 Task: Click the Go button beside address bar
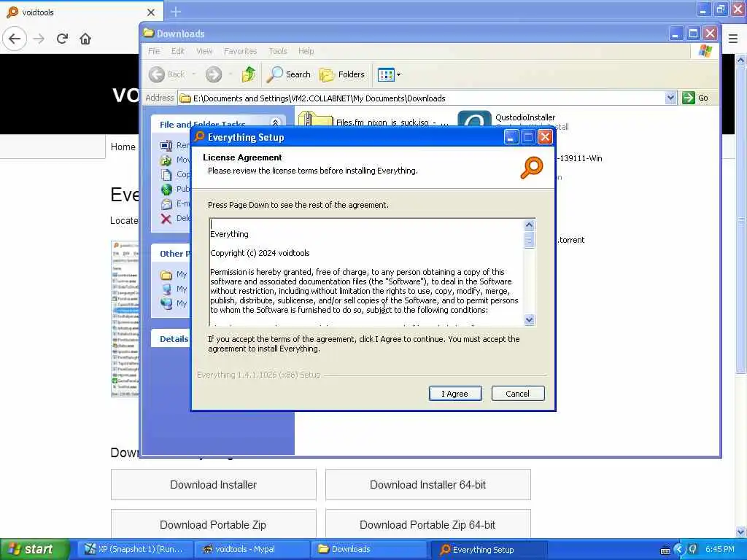point(695,98)
